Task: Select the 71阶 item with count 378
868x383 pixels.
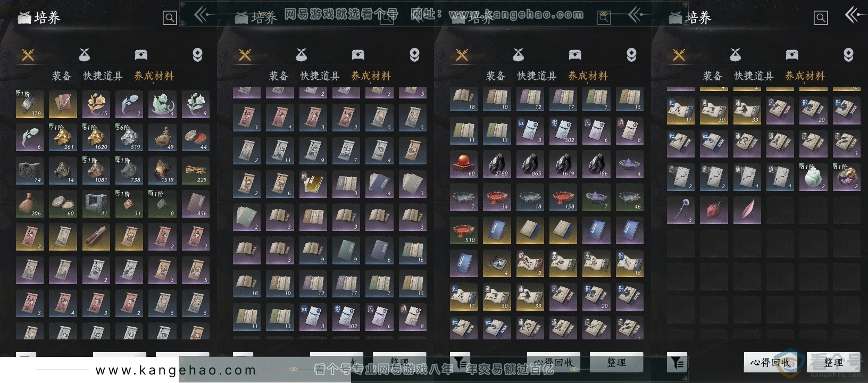Action: (30, 104)
